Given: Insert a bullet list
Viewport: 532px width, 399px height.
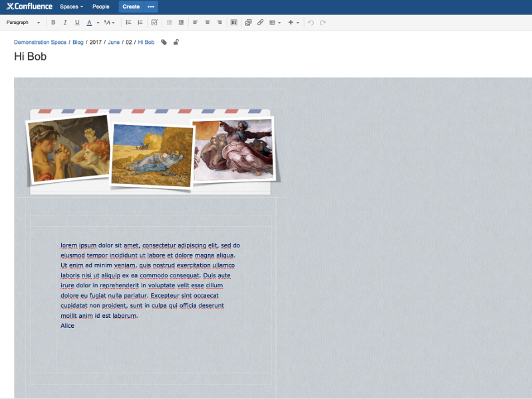Looking at the screenshot, I should pyautogui.click(x=128, y=23).
